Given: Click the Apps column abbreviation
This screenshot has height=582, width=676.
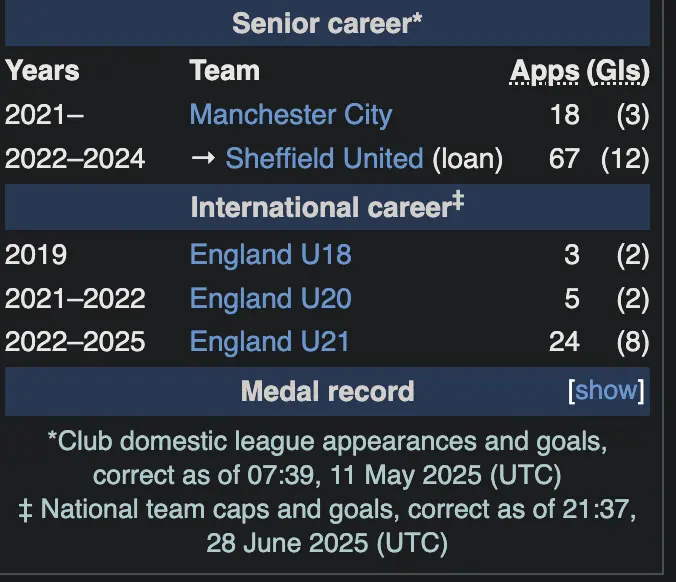Looking at the screenshot, I should (545, 71).
